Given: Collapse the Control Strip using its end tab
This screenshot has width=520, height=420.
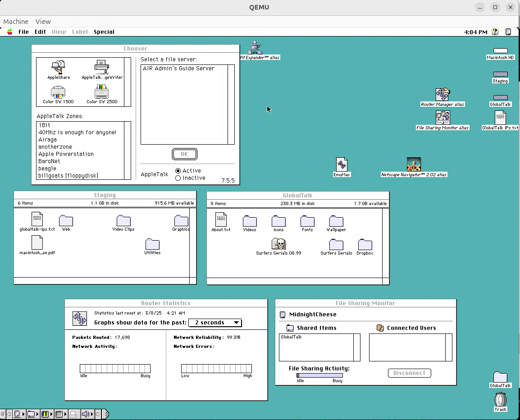Looking at the screenshot, I should pyautogui.click(x=106, y=414).
